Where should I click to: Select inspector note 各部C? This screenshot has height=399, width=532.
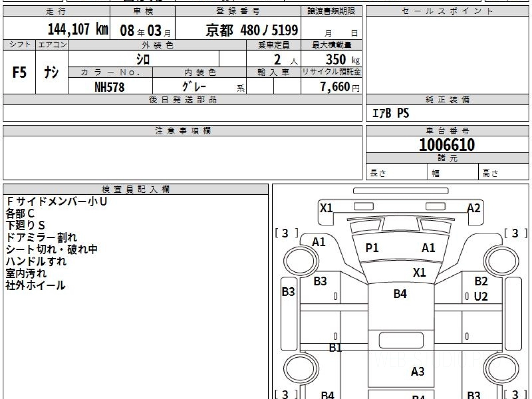pyautogui.click(x=20, y=214)
